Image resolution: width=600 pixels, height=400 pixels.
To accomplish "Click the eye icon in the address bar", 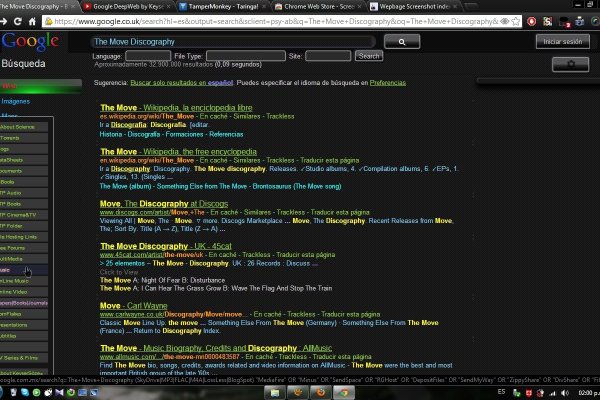I will pyautogui.click(x=505, y=21).
